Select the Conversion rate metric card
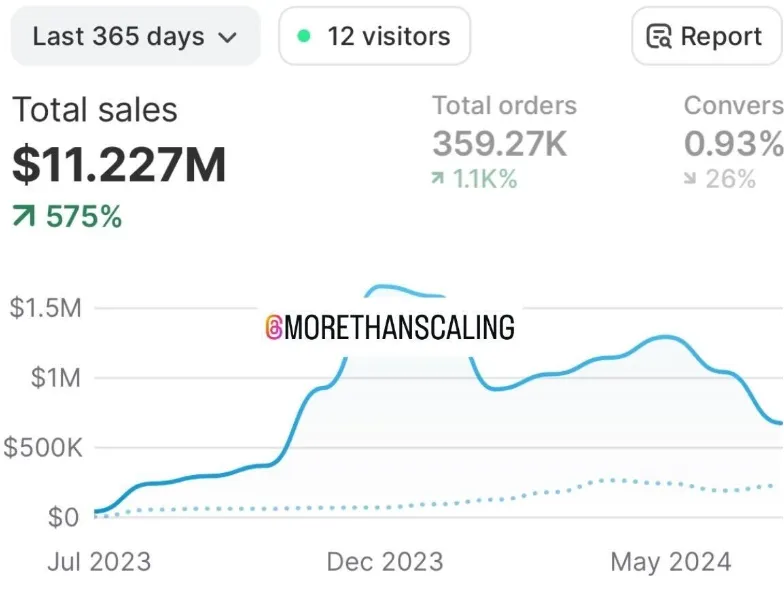Screen dimensions: 784x601 [734, 142]
